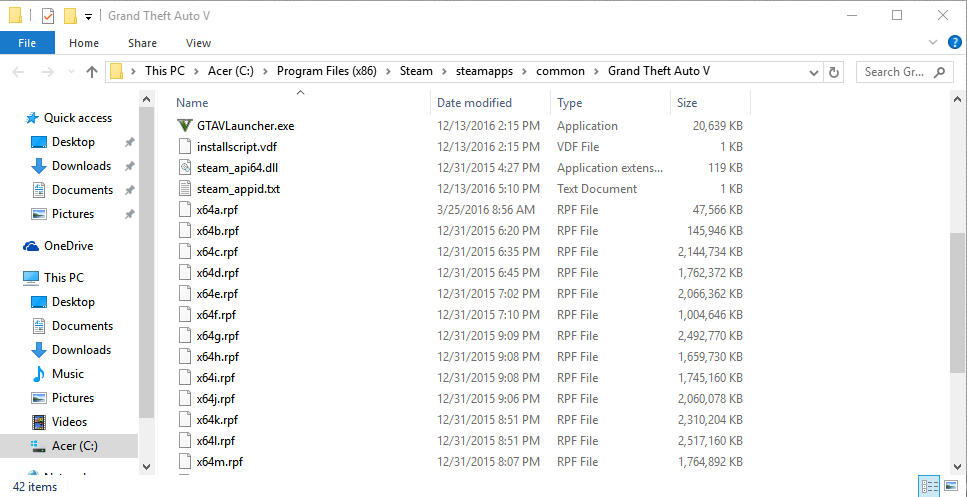The image size is (967, 497).
Task: Click the x64a.rpf file icon
Action: pyautogui.click(x=184, y=210)
